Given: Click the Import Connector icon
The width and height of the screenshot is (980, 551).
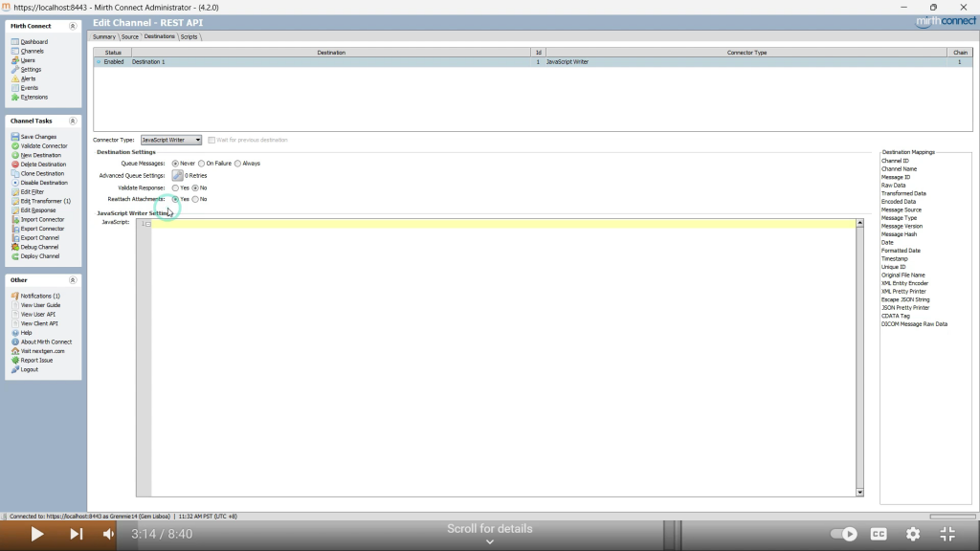Looking at the screenshot, I should point(15,219).
